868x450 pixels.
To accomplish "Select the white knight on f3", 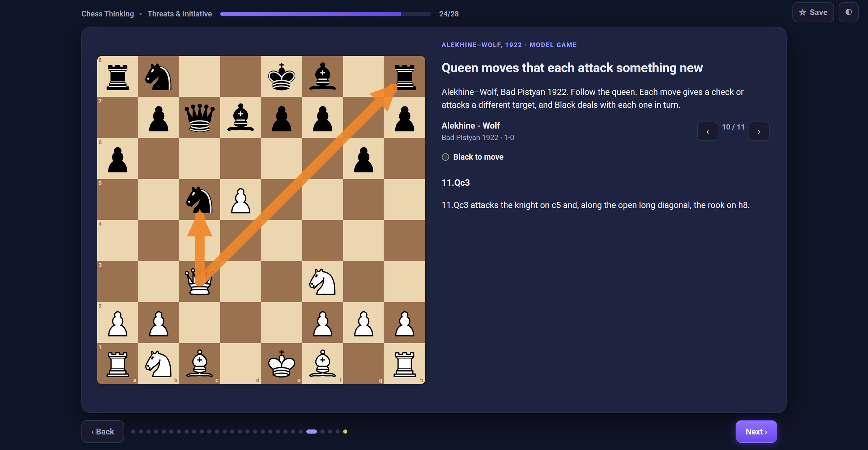I will 323,282.
